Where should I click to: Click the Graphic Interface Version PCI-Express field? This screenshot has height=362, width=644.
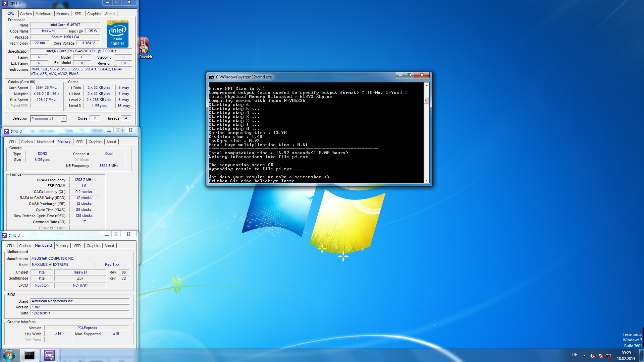click(x=87, y=328)
